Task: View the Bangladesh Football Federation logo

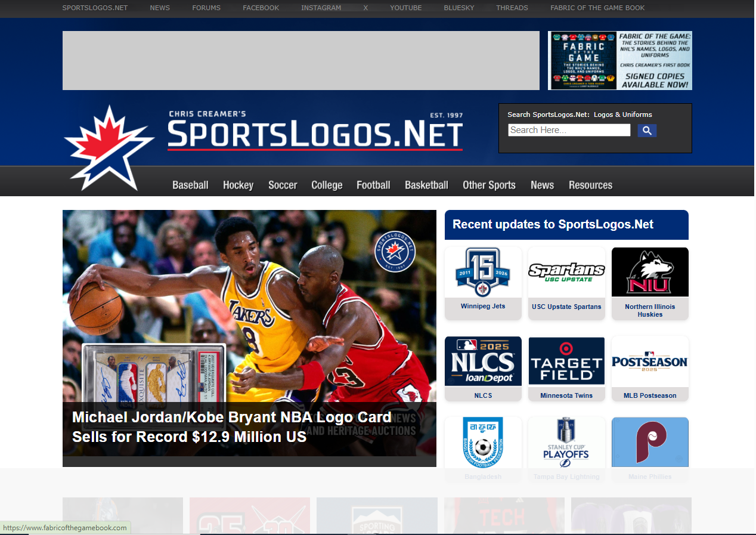Action: coord(483,443)
